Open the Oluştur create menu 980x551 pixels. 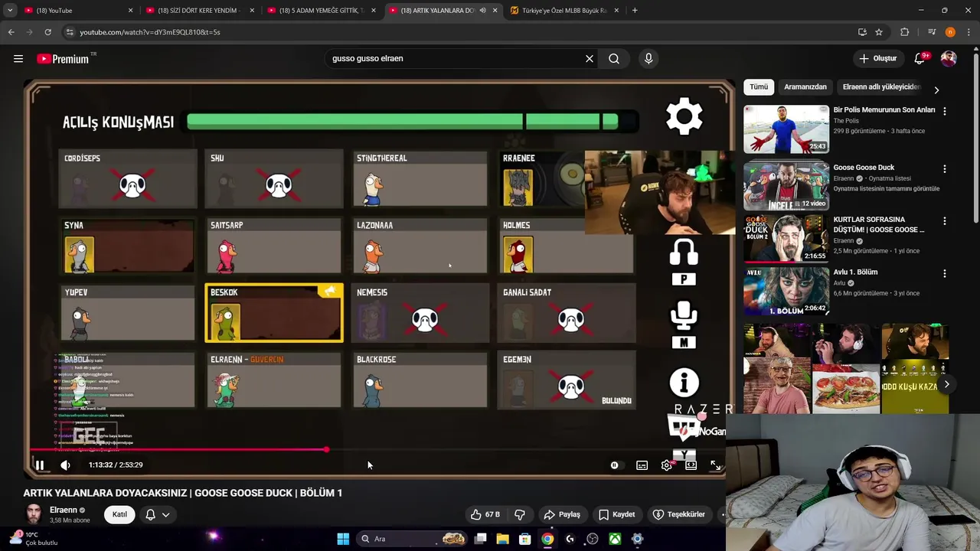[x=877, y=58]
